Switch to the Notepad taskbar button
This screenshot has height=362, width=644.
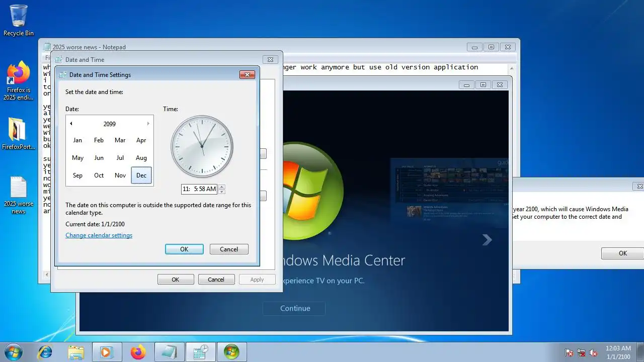(x=169, y=352)
